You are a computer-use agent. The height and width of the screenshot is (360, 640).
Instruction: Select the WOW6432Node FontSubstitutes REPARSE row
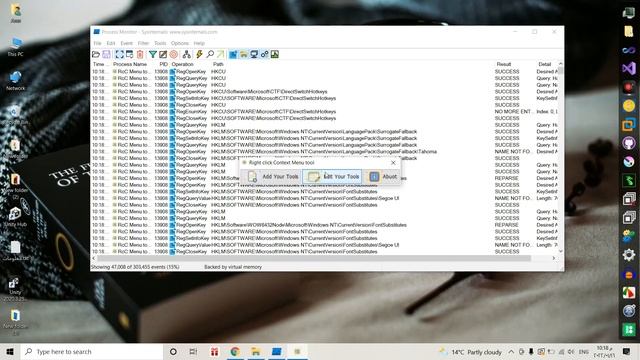(x=324, y=225)
